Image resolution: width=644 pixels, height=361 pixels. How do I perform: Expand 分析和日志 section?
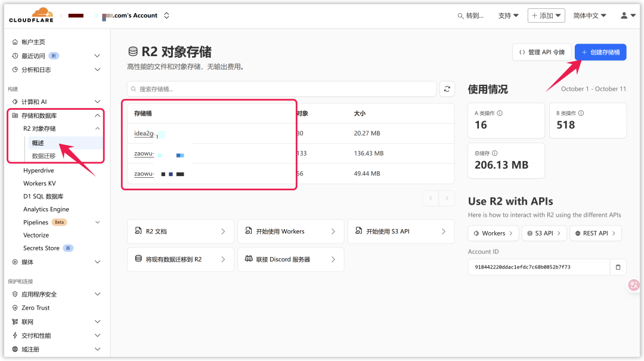(x=97, y=70)
